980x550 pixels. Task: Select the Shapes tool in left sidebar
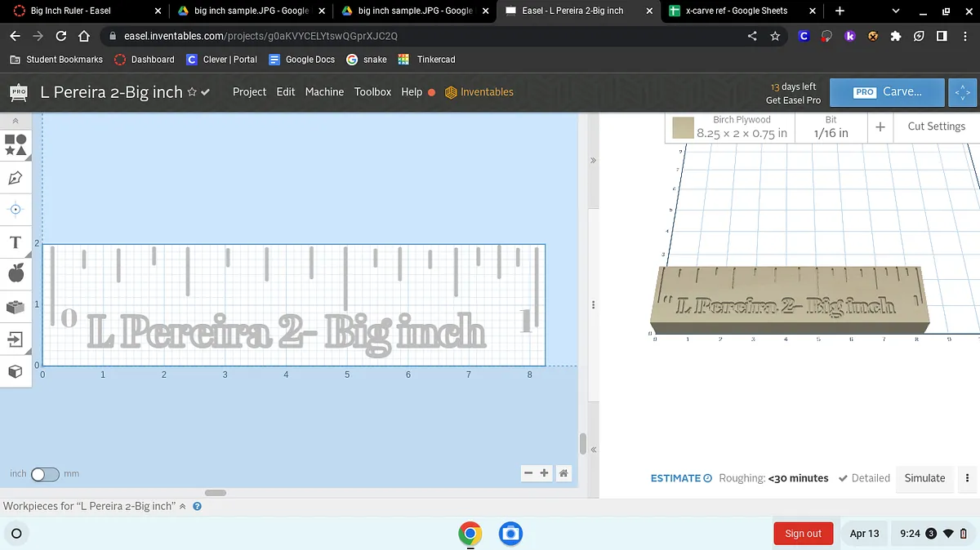point(16,145)
